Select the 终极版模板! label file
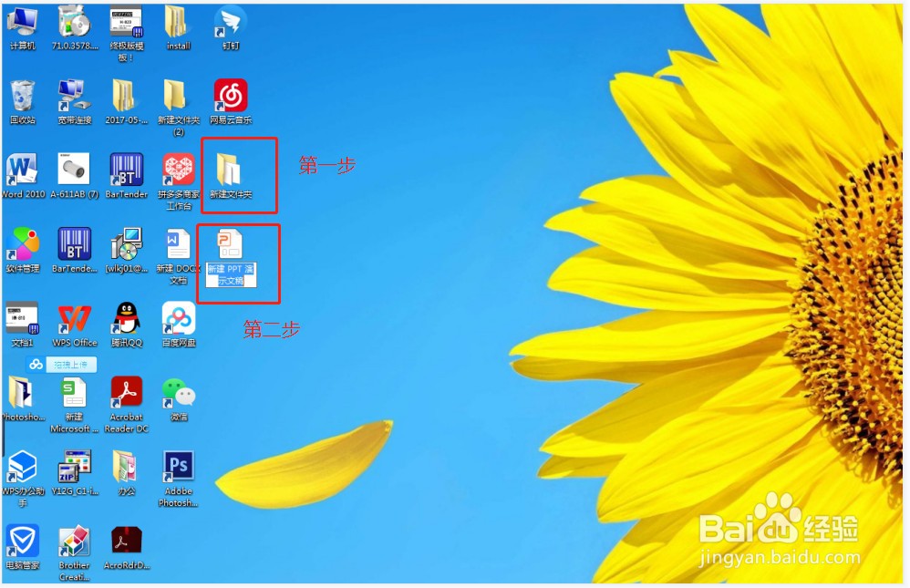910x588 pixels. (x=126, y=33)
